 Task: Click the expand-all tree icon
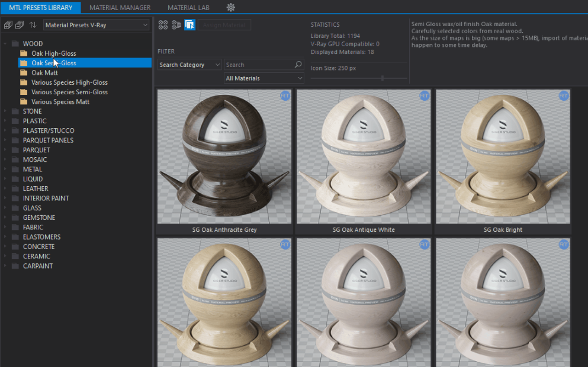point(8,25)
